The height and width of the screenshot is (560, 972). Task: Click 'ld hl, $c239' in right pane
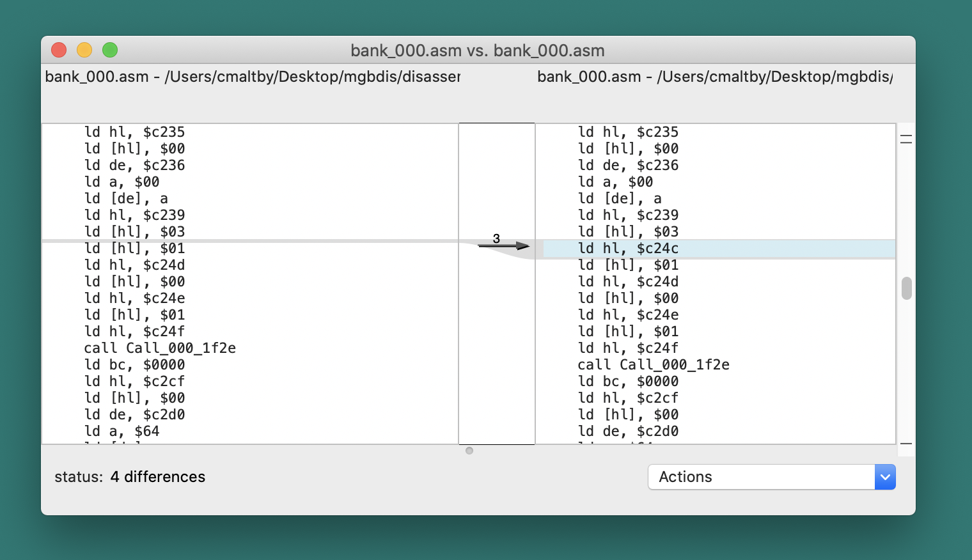(628, 215)
